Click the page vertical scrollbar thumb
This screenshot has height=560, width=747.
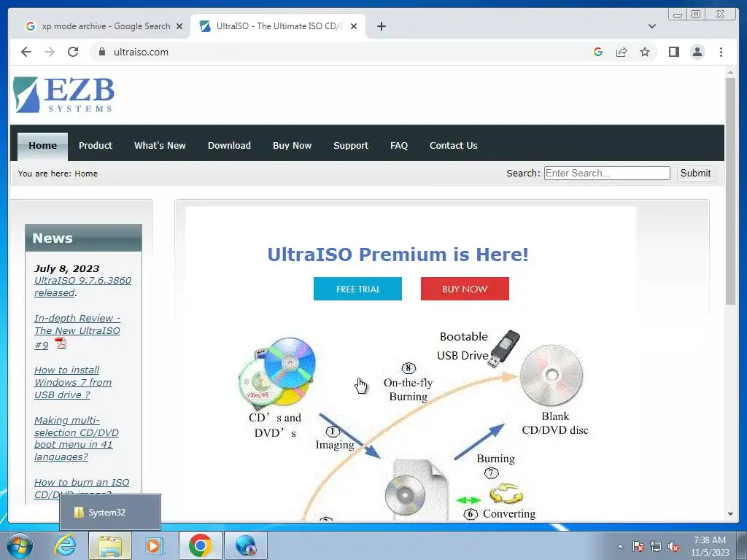click(x=729, y=190)
